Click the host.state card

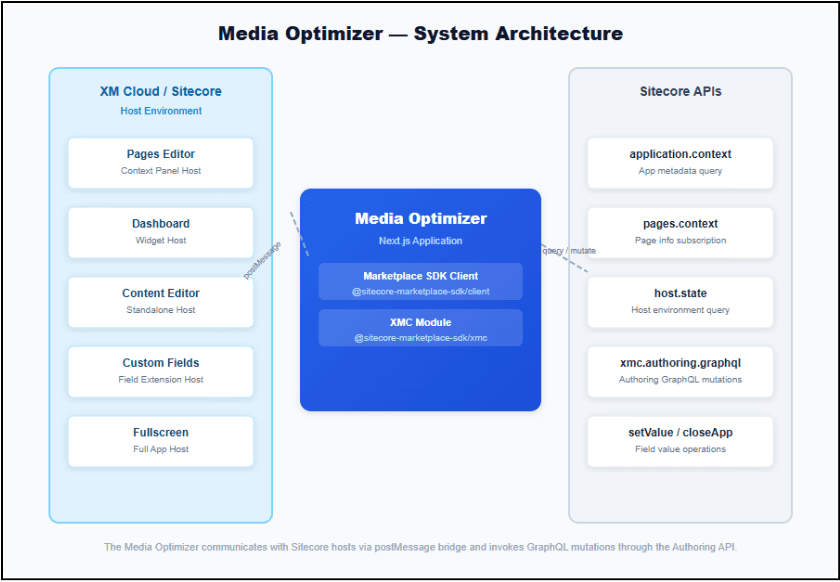(680, 302)
